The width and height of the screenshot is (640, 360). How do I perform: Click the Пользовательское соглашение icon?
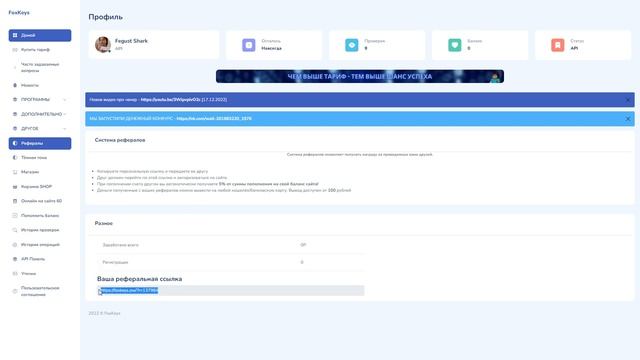(x=15, y=291)
